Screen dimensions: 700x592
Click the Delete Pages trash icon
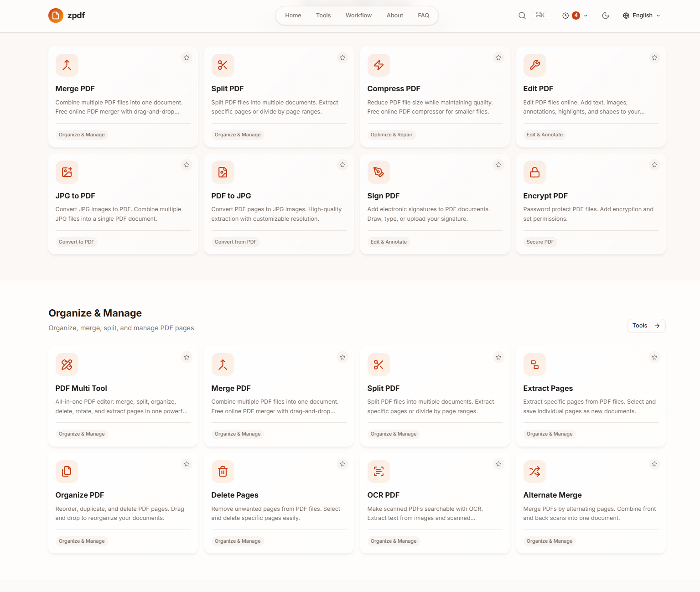click(x=223, y=472)
